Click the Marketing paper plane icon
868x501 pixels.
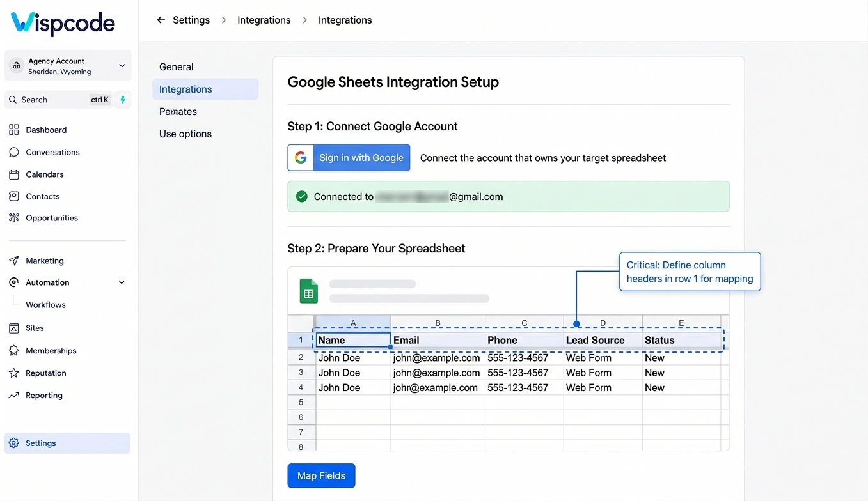(x=14, y=261)
